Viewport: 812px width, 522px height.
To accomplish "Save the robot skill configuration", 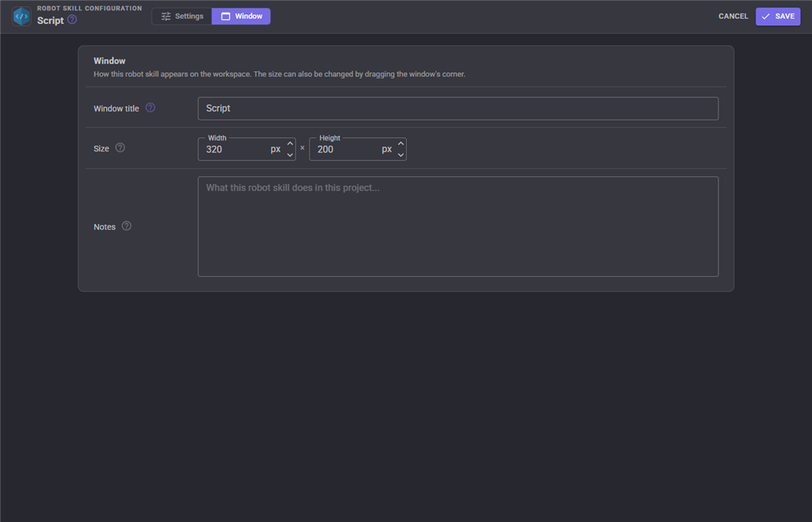I will pyautogui.click(x=778, y=17).
